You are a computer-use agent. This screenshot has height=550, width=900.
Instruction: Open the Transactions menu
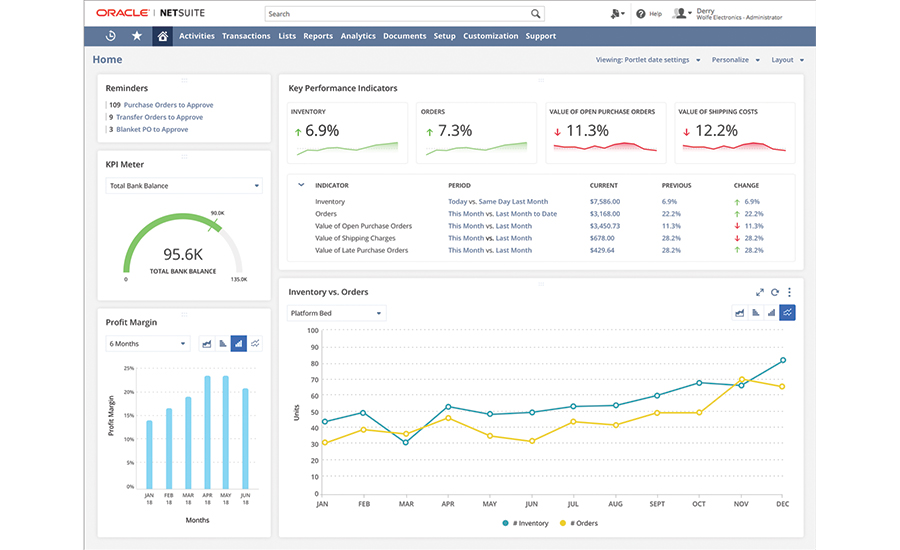coord(246,36)
